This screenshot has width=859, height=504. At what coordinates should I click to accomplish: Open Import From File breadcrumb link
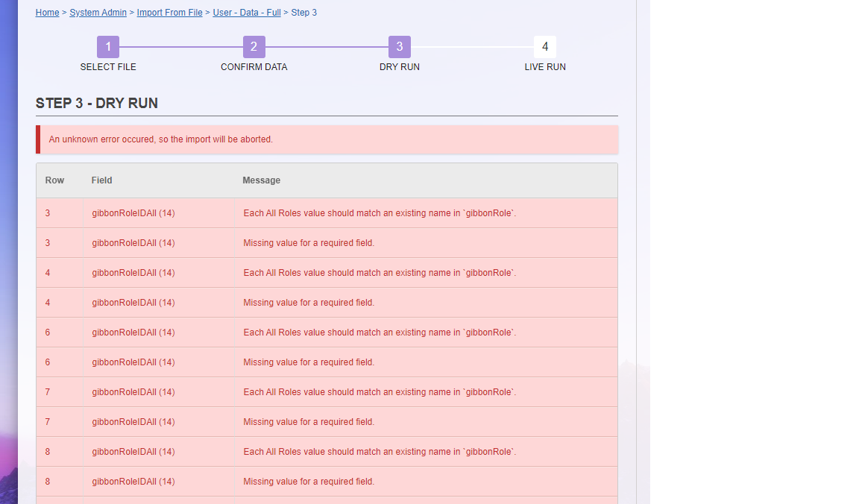pyautogui.click(x=170, y=13)
